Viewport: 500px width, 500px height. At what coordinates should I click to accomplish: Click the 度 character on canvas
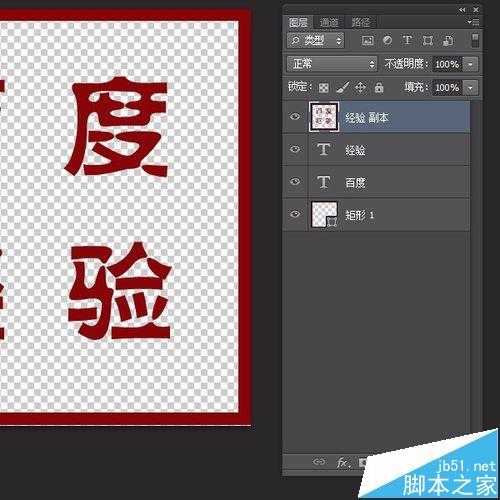[x=117, y=127]
